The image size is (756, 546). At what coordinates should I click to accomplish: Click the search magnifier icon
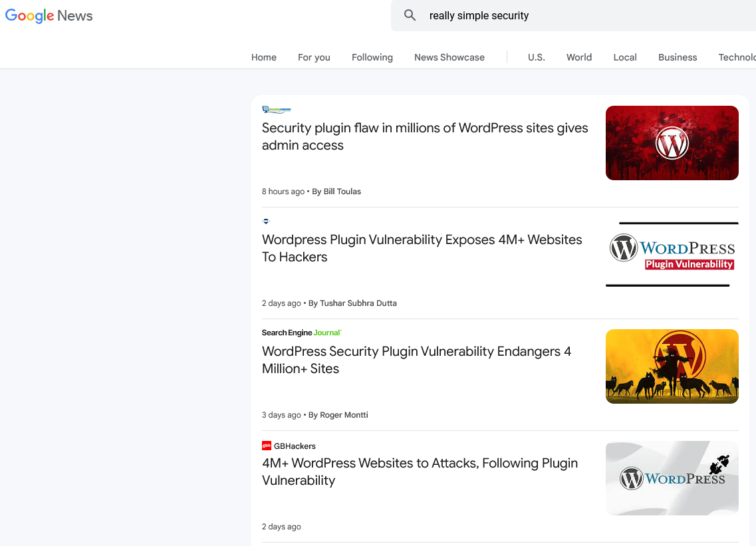pos(410,15)
